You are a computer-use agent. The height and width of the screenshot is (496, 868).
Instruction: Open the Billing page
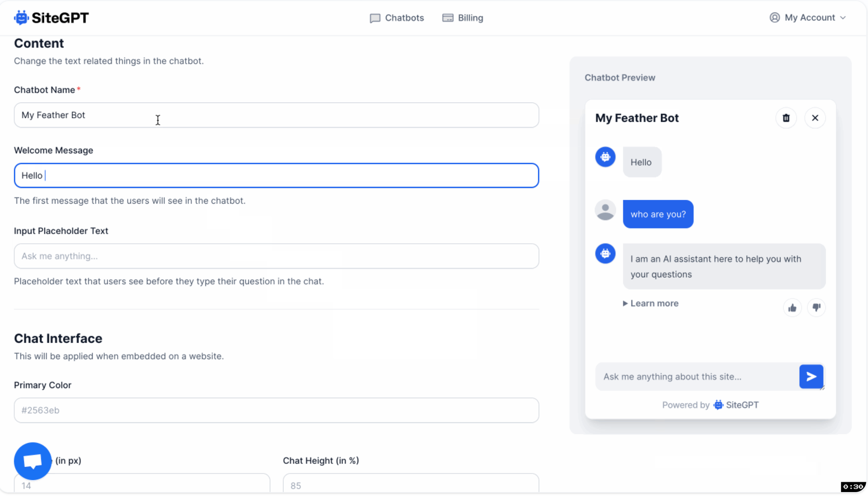point(463,18)
